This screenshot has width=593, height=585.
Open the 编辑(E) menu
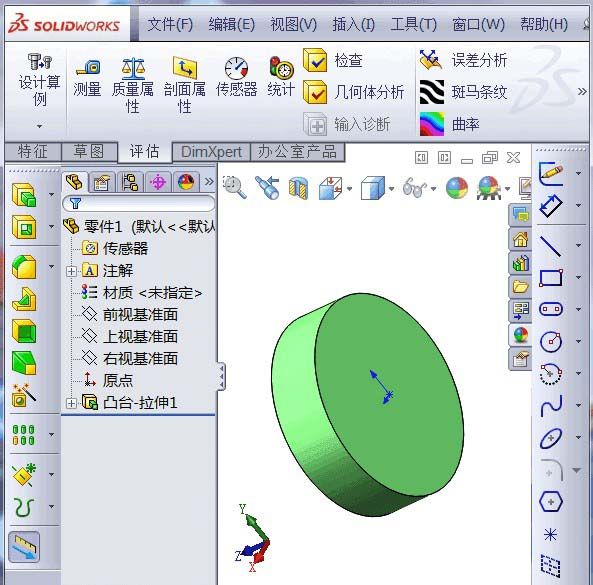pos(232,25)
